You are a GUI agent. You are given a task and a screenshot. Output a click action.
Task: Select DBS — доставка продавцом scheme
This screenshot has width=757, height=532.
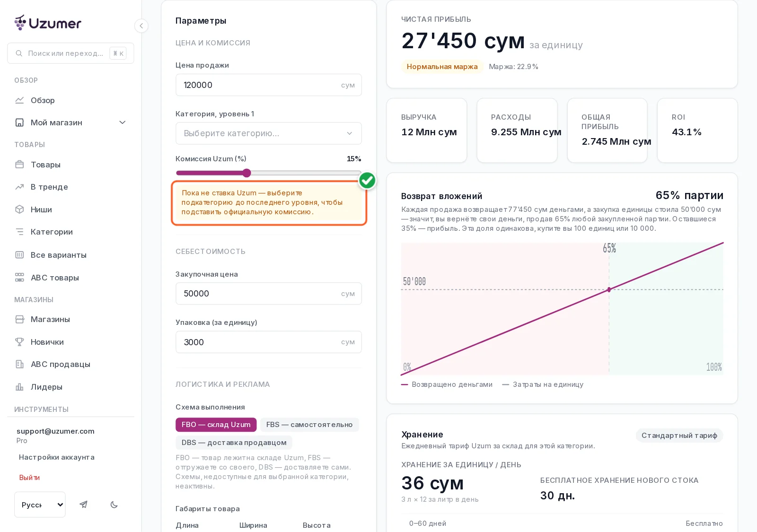234,443
